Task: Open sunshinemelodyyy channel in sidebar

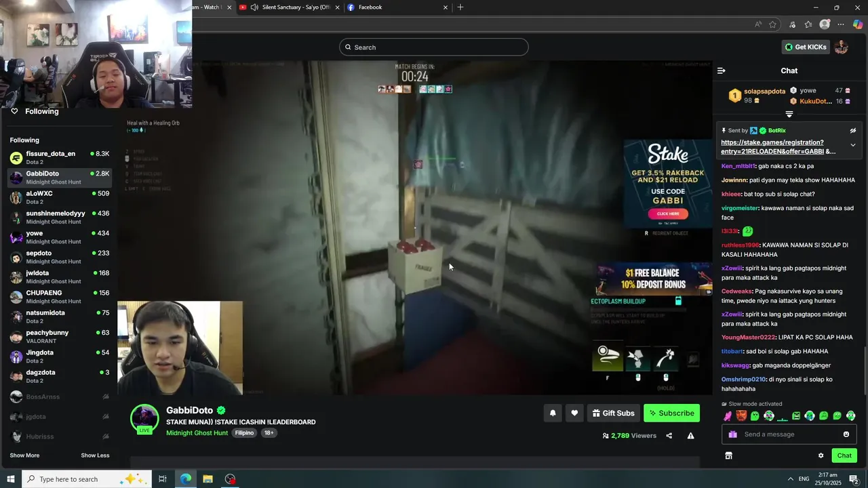Action: tap(60, 217)
